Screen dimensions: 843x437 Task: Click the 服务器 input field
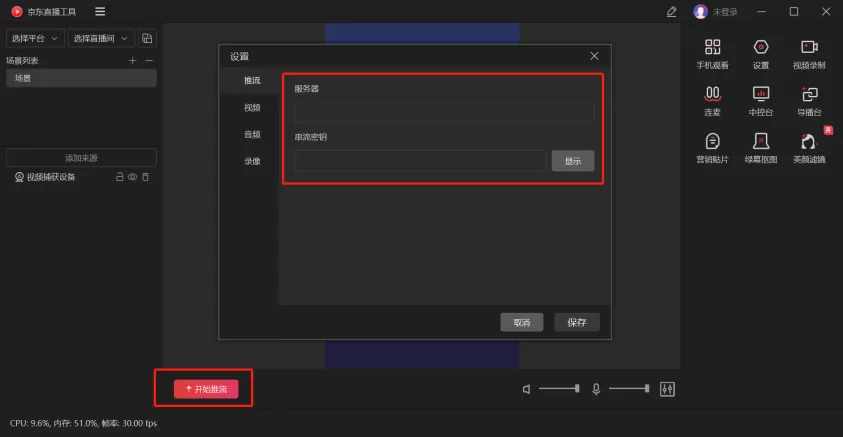point(444,112)
